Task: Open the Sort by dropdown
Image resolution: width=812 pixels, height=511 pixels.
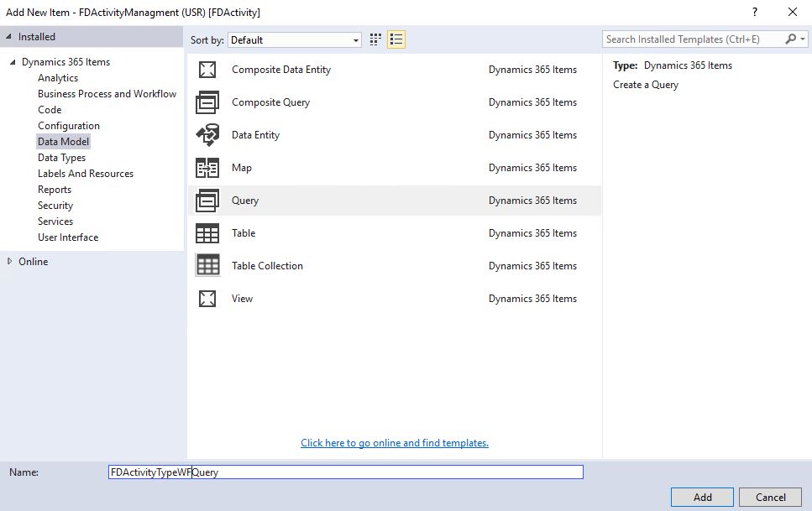Action: pos(295,40)
